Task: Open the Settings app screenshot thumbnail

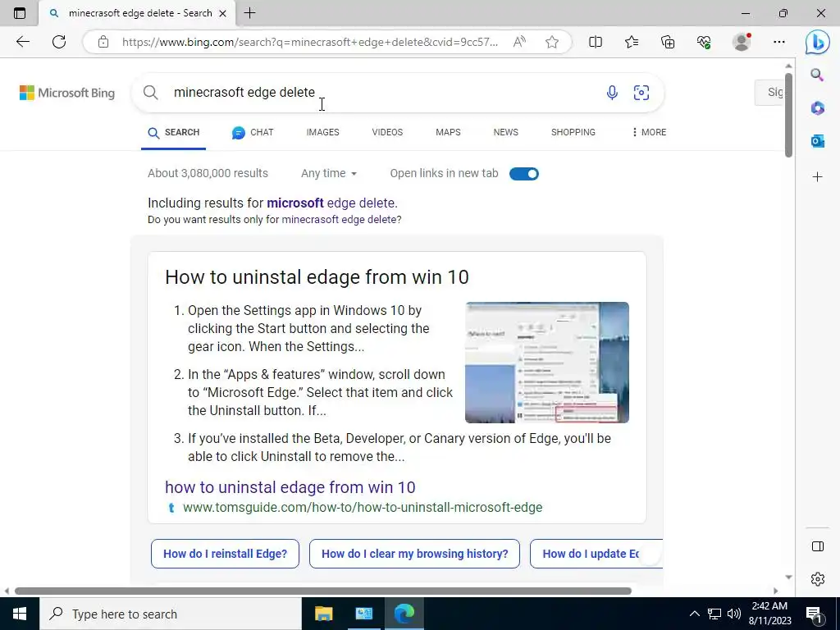Action: [x=547, y=363]
